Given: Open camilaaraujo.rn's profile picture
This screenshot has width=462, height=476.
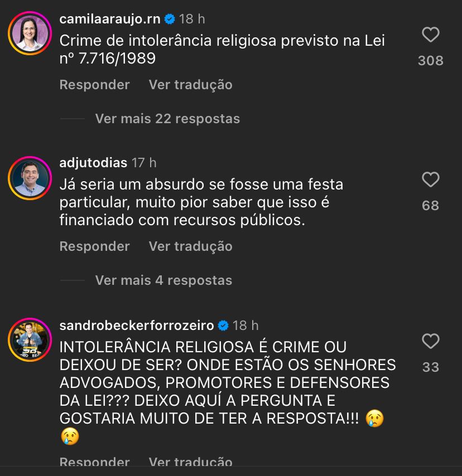Looking at the screenshot, I should (x=30, y=33).
